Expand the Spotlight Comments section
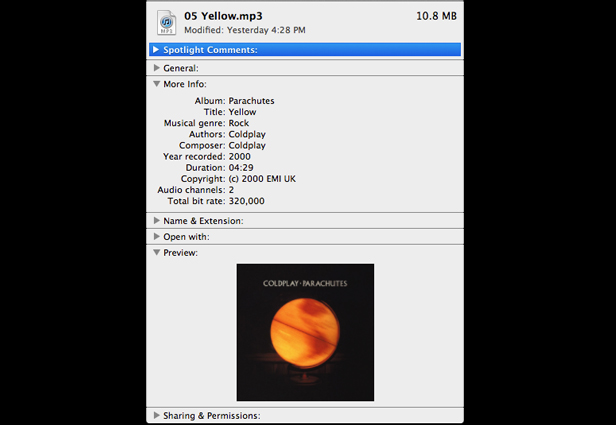This screenshot has width=616, height=425. 156,49
